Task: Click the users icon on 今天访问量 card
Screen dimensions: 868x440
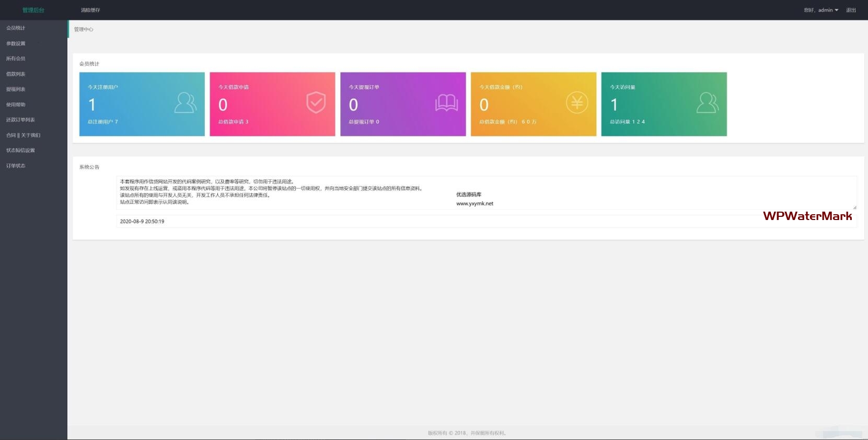Action: tap(708, 103)
